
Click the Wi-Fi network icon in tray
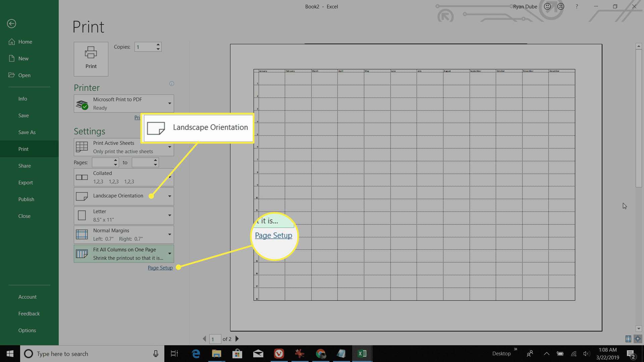tap(574, 354)
